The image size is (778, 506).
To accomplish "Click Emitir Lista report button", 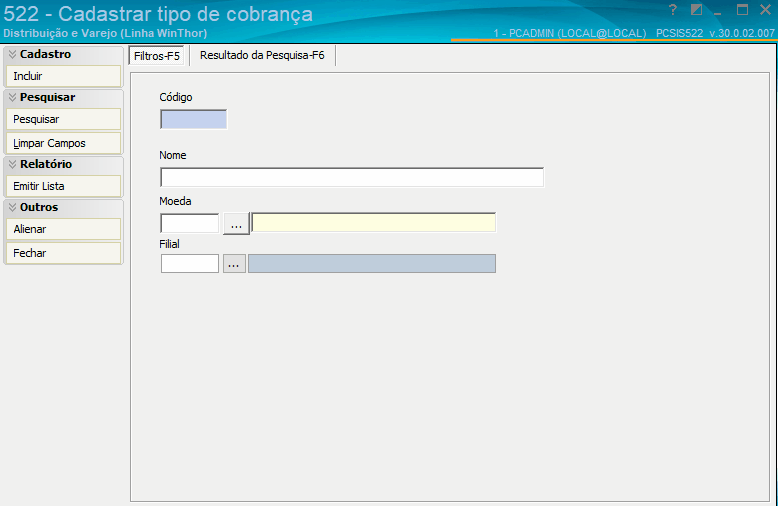I will pos(64,187).
